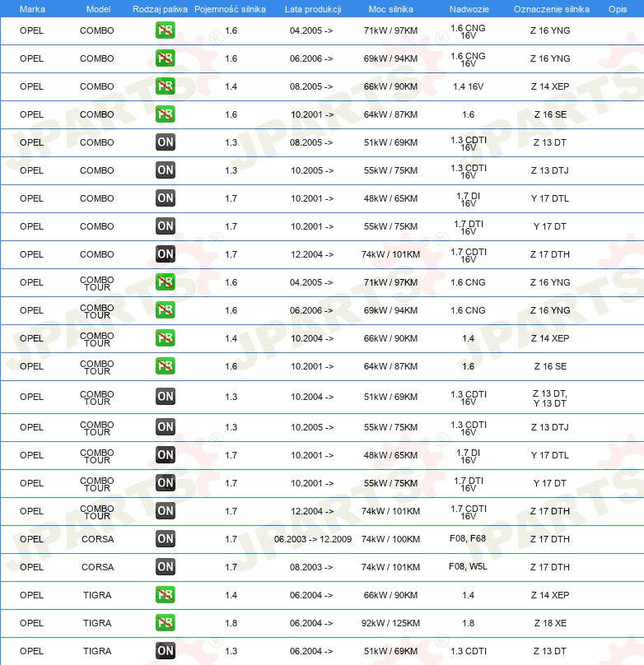Click the ON diesel icon in Combo Tour Y 17 DTL row
Screen dimensions: 644x665
(x=165, y=455)
